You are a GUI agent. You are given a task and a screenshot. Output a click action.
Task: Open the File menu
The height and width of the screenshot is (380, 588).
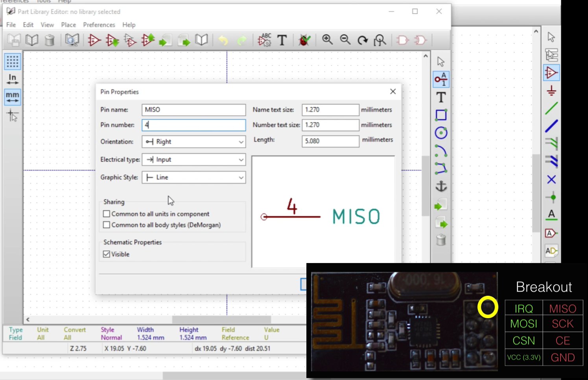(x=11, y=25)
